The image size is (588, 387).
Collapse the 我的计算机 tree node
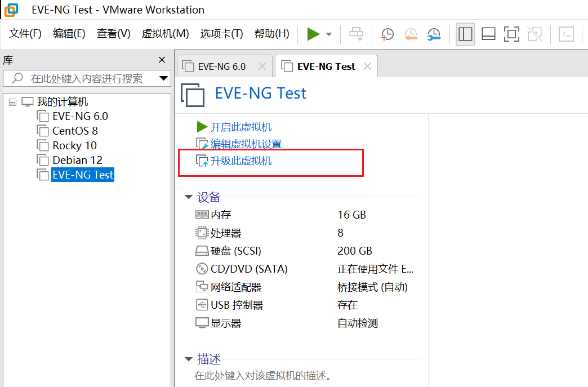point(13,102)
